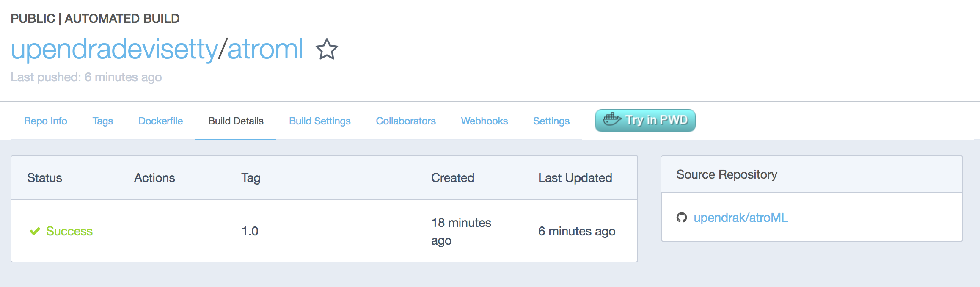Click the whale icon on Try in PWD
The width and height of the screenshot is (980, 287).
(x=612, y=120)
